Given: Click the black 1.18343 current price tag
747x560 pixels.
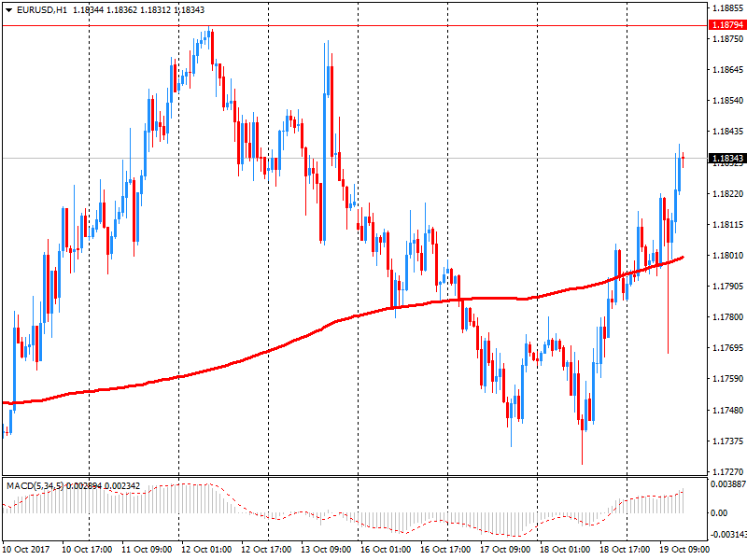Looking at the screenshot, I should click(727, 158).
